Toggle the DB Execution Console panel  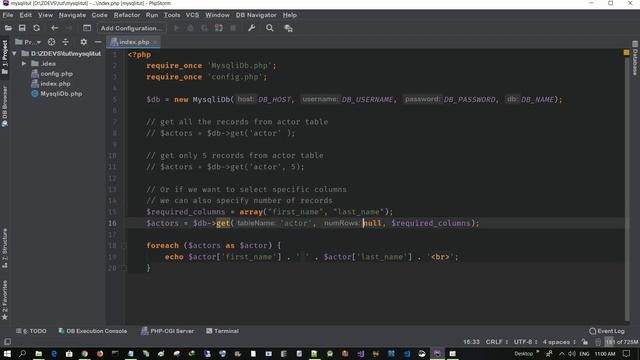[92, 331]
